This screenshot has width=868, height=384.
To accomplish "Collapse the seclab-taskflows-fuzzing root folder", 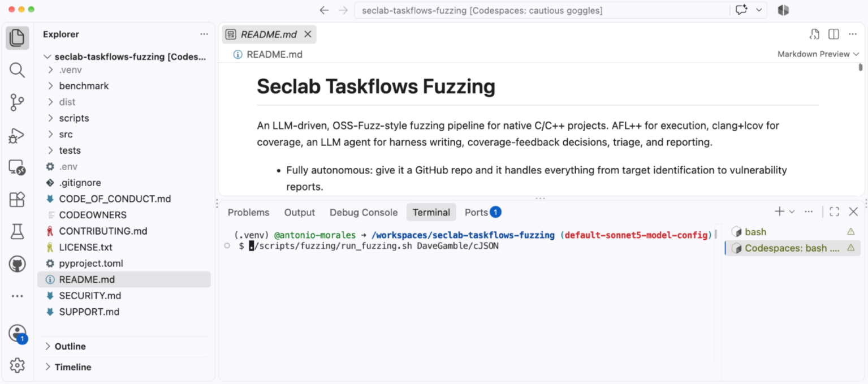I will click(125, 57).
